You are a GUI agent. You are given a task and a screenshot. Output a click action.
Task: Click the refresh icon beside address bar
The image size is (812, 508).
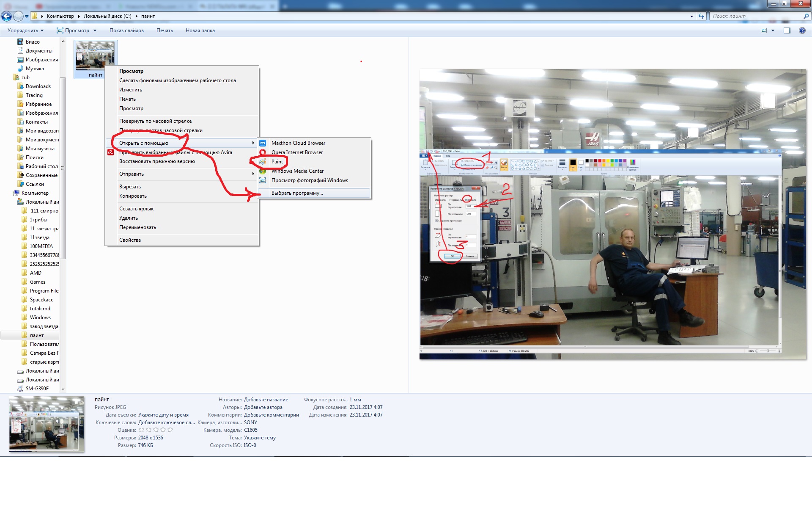(701, 17)
